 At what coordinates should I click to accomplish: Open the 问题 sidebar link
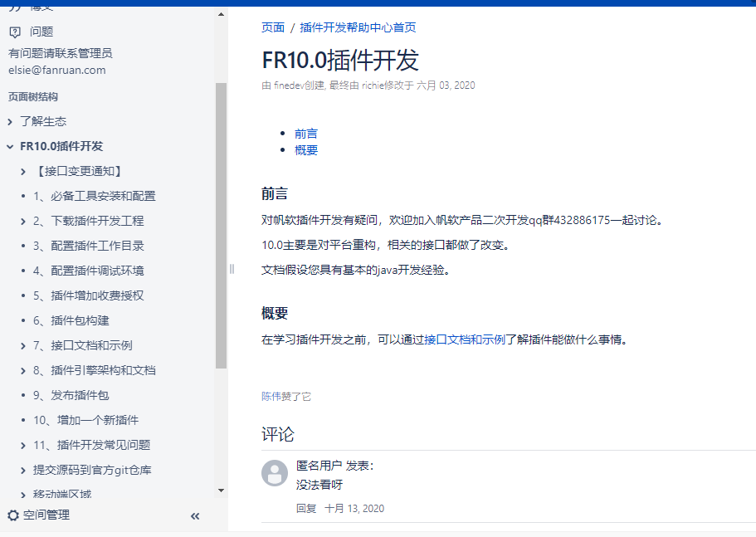point(41,32)
